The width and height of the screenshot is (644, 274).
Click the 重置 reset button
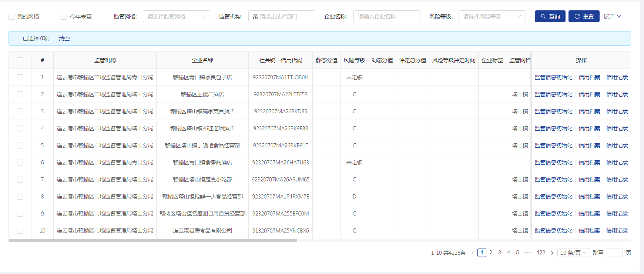[584, 16]
